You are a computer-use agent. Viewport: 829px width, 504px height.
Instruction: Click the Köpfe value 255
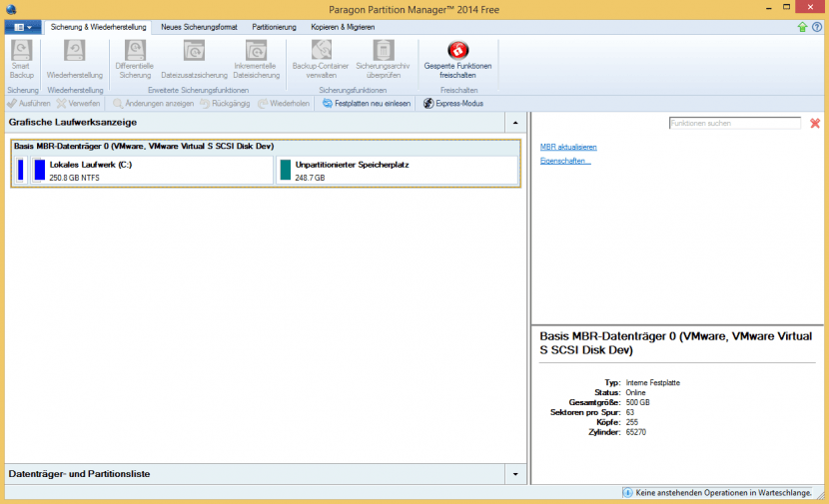[x=632, y=422]
